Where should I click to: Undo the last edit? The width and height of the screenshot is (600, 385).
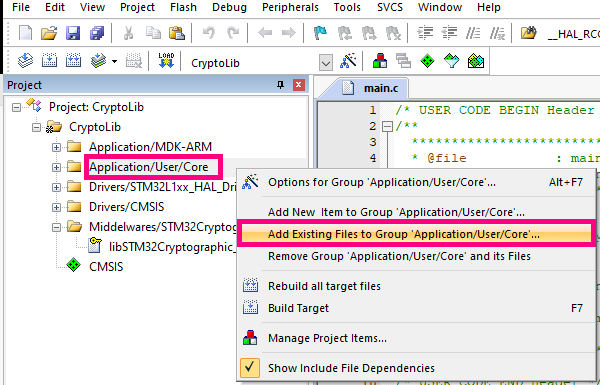click(x=209, y=33)
